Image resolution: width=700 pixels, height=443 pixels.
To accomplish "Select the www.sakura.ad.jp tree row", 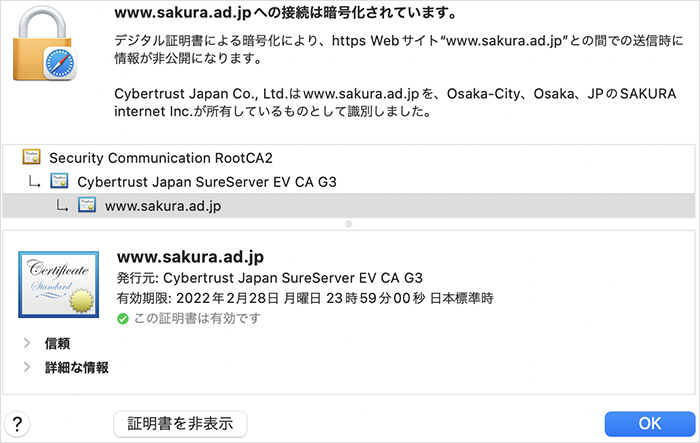I will 163,206.
